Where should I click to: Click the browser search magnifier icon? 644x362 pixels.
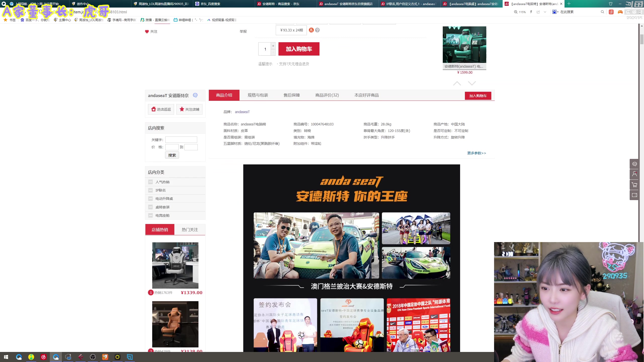point(602,12)
